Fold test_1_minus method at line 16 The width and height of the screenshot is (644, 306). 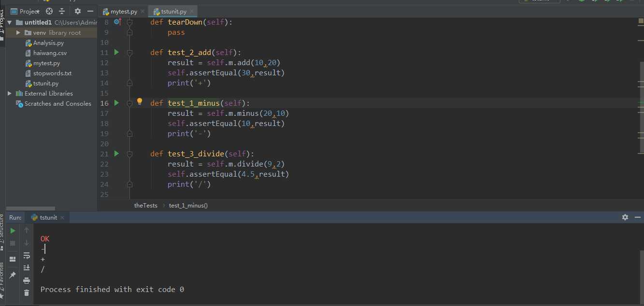pos(129,103)
